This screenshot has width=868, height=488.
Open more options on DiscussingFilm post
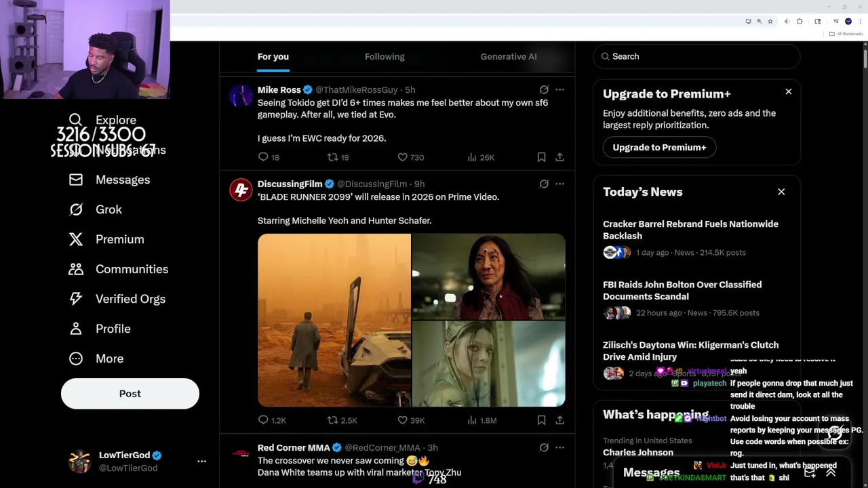point(559,184)
